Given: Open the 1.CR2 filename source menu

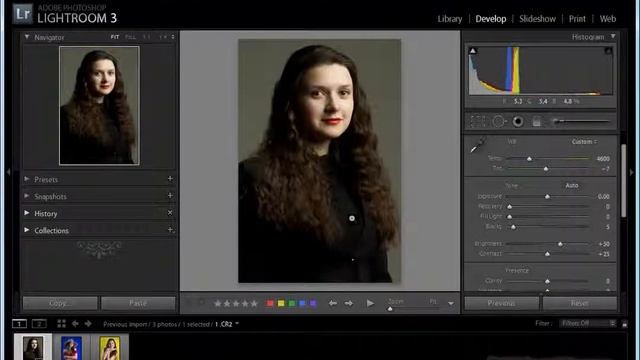Looking at the screenshot, I should click(x=227, y=324).
